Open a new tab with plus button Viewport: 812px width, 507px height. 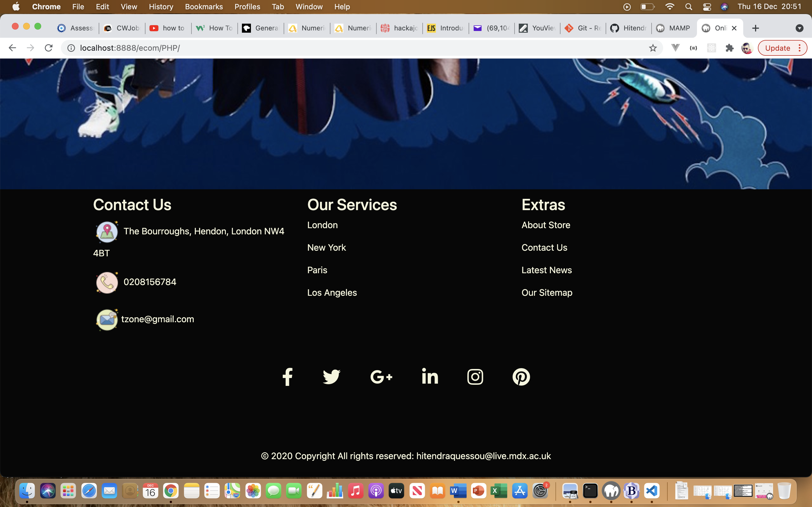(x=756, y=28)
